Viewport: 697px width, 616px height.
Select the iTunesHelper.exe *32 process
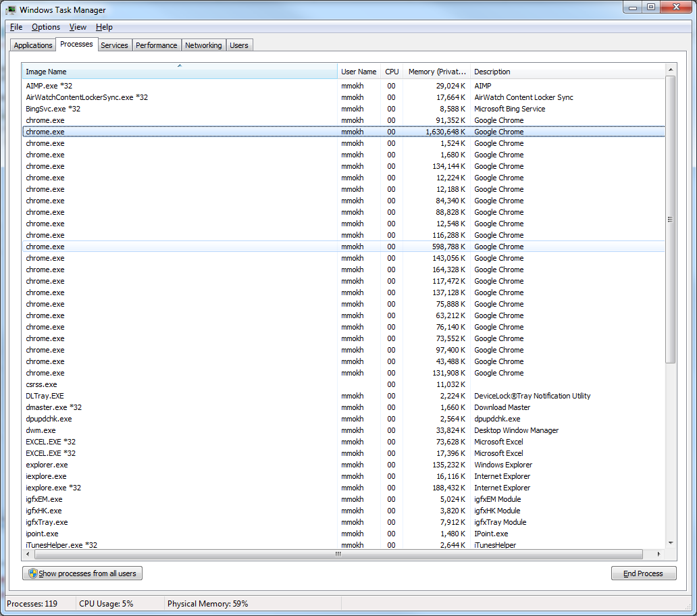point(344,545)
